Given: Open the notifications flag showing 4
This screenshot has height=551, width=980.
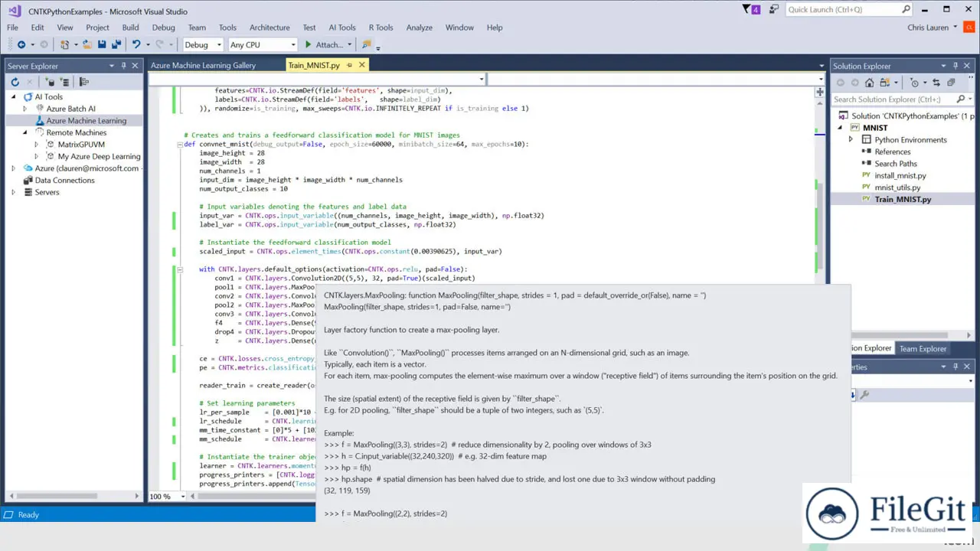Looking at the screenshot, I should tap(751, 9).
